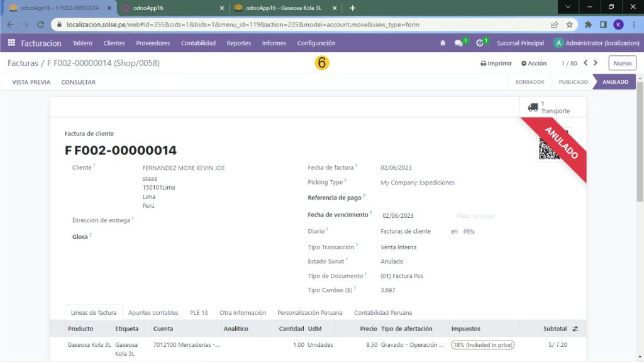The height and width of the screenshot is (362, 644).
Task: Switch to the Personalización Peruana tab
Action: pos(309,313)
